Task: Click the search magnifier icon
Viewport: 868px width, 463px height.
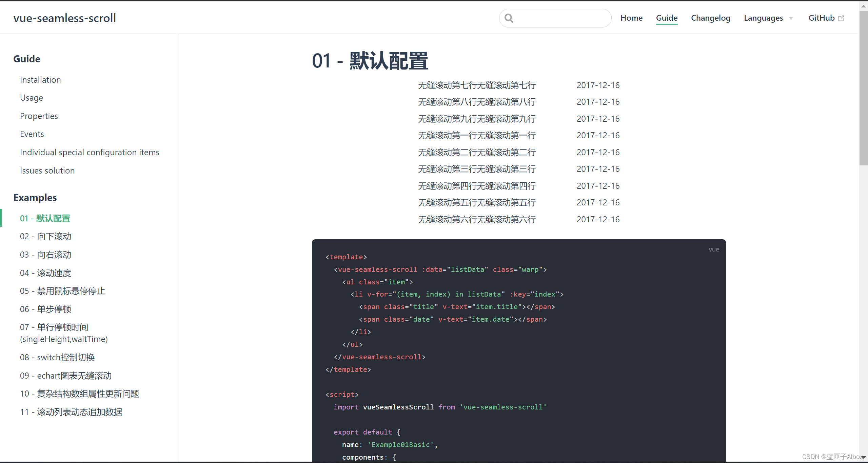Action: tap(509, 18)
